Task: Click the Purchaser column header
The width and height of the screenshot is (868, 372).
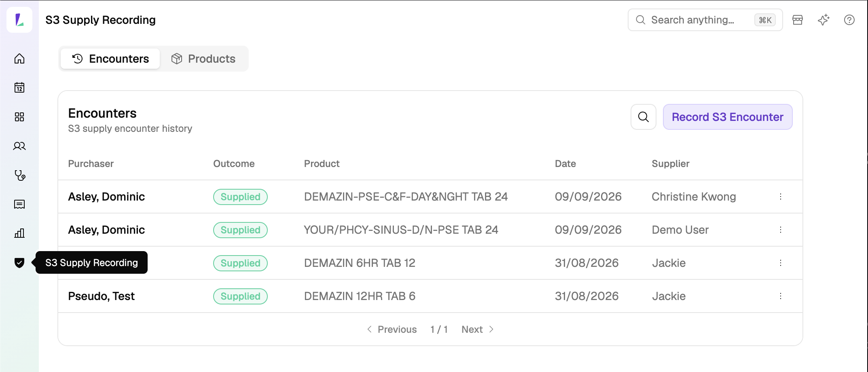Action: pos(91,164)
